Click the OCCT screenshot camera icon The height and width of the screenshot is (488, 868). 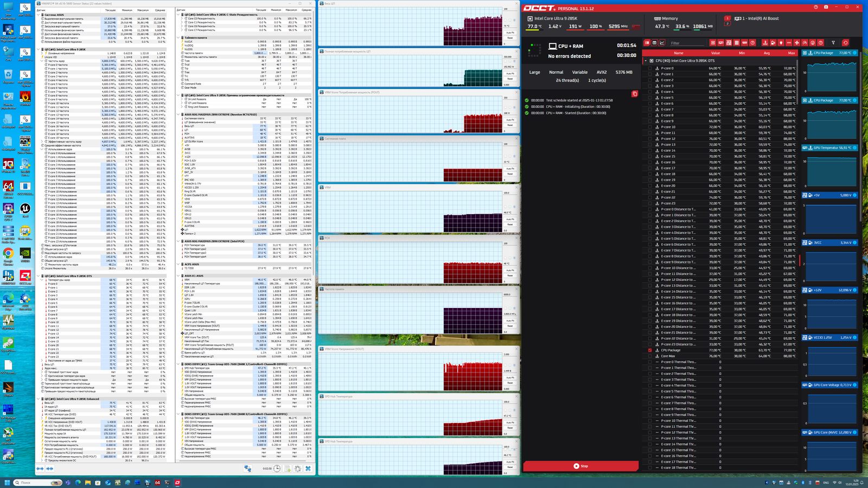826,7
